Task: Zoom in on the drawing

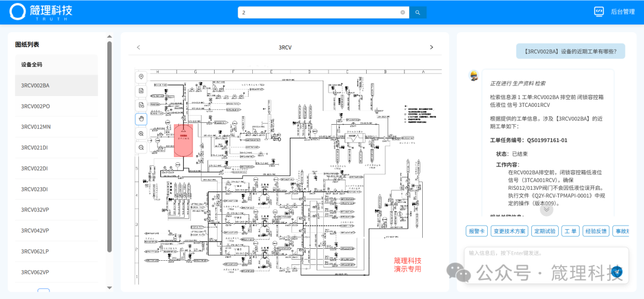Action: click(141, 133)
